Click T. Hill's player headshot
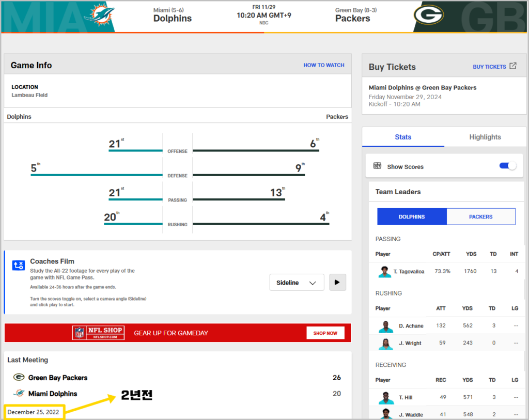 (386, 398)
